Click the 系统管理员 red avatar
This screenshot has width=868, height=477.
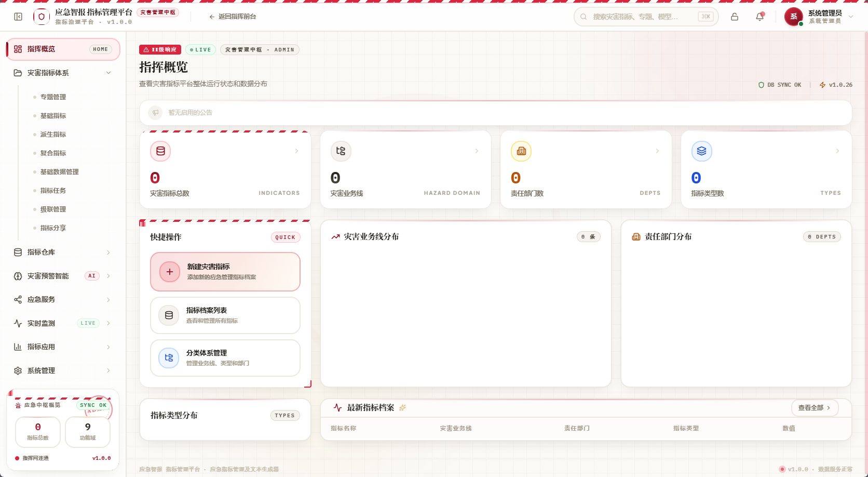[793, 17]
